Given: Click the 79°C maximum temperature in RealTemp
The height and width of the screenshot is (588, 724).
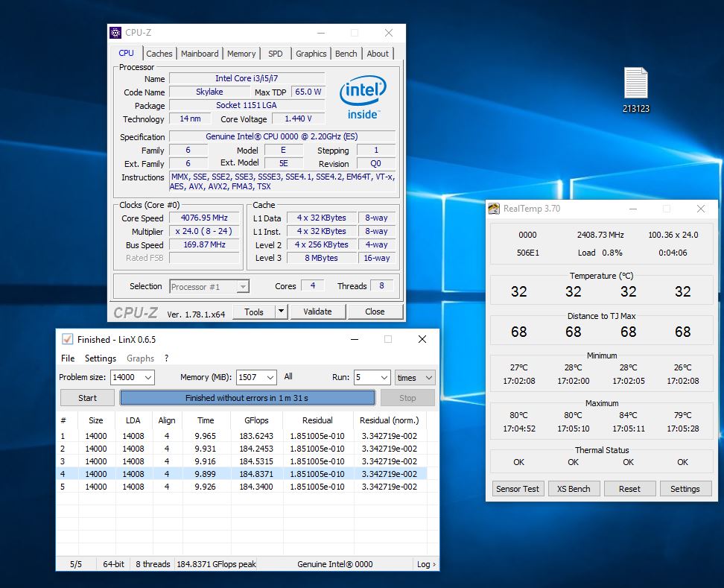Looking at the screenshot, I should 682,415.
